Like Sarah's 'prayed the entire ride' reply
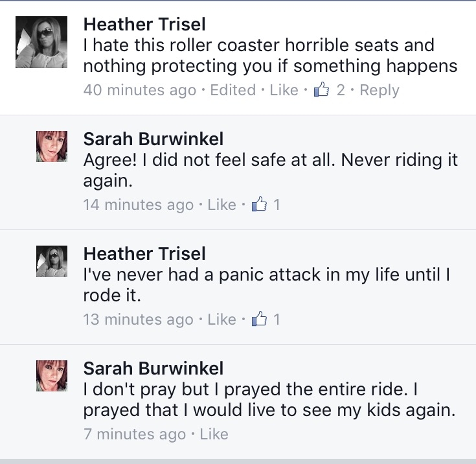476x464 pixels. pos(214,434)
